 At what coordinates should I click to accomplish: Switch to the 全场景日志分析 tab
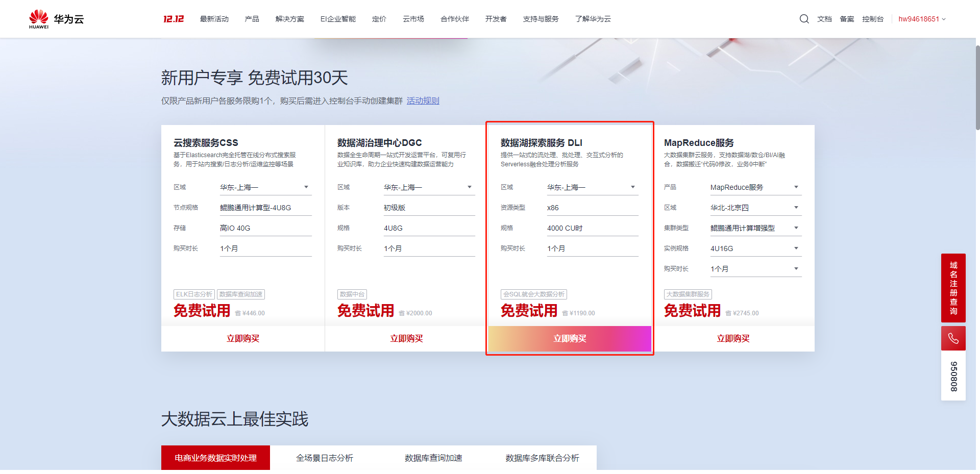pyautogui.click(x=325, y=458)
